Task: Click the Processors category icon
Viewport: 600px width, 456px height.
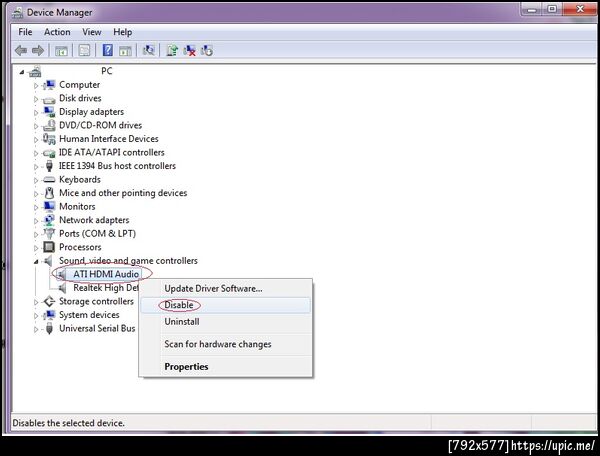Action: coord(49,247)
